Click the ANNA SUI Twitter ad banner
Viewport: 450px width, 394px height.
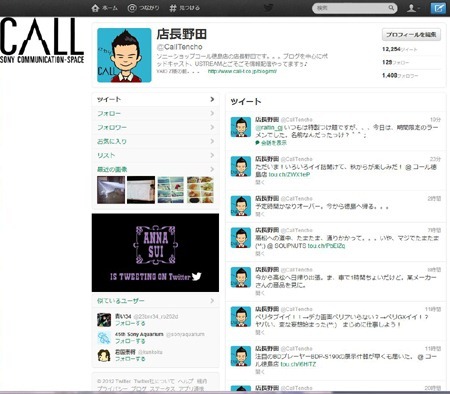point(155,253)
